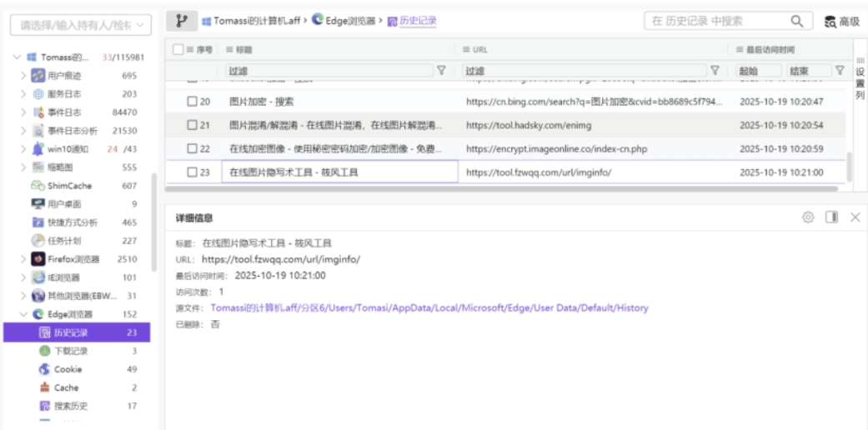Open the 设置列 column settings
Viewport: 868px width, 430px height.
[860, 78]
